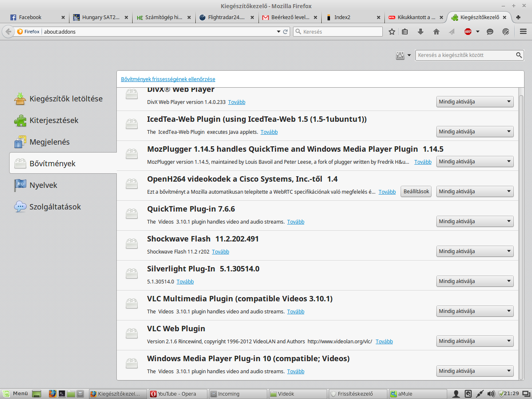This screenshot has height=399, width=532.
Task: Open the file manager launcher in the panel
Action: pos(71,394)
